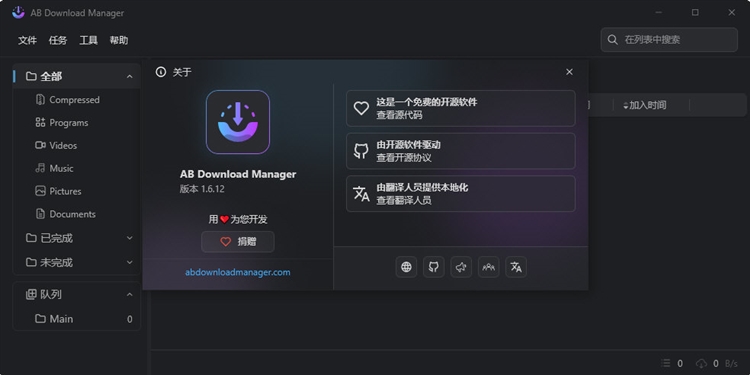Open the 任务 menu

pos(58,41)
